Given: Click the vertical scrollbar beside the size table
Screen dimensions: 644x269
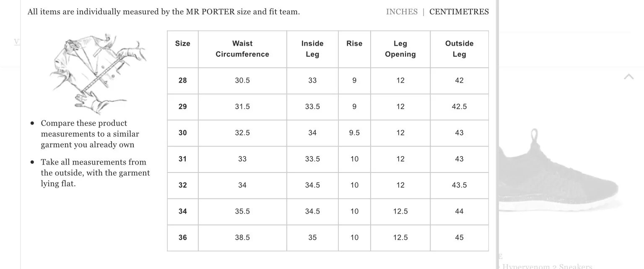Looking at the screenshot, I should click(497, 134).
